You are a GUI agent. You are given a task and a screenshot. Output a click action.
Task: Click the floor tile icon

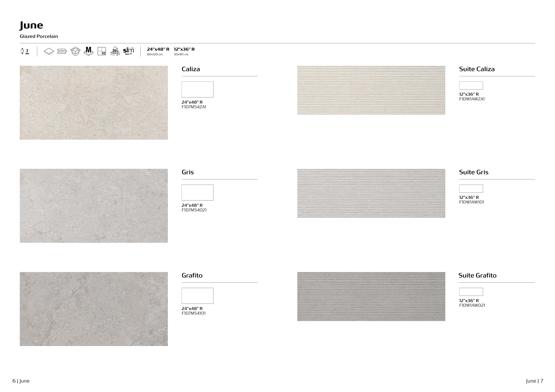(x=49, y=51)
